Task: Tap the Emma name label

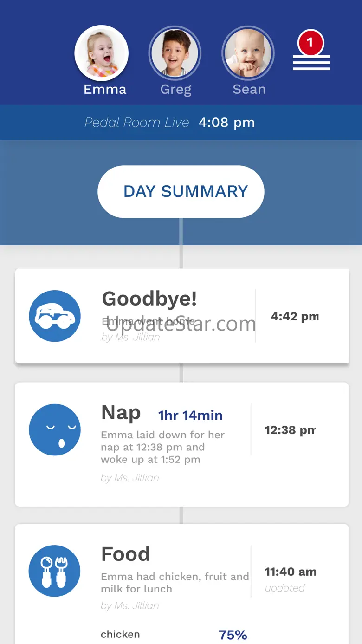Action: (105, 89)
